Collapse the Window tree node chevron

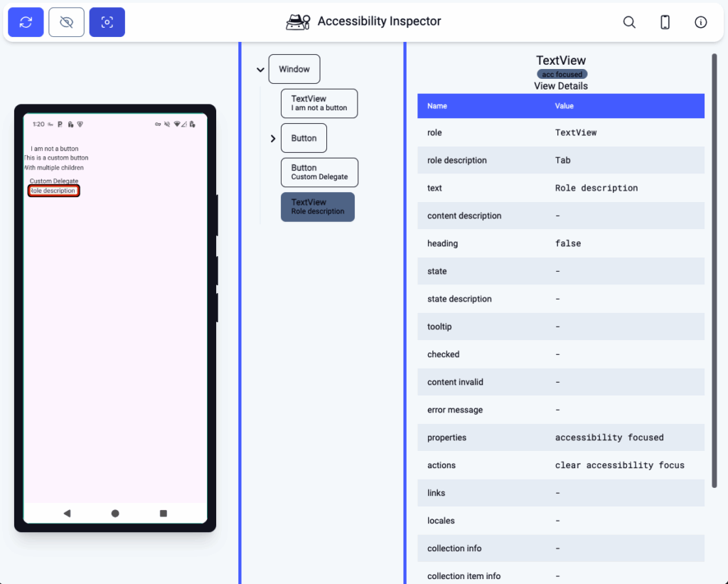(260, 70)
